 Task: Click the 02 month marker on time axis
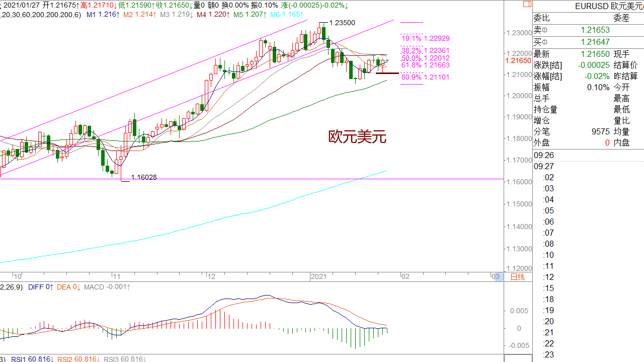405,276
